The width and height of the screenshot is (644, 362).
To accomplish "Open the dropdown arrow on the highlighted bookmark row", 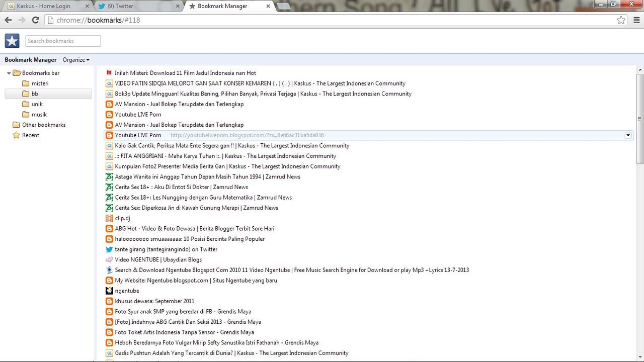I will pos(628,135).
